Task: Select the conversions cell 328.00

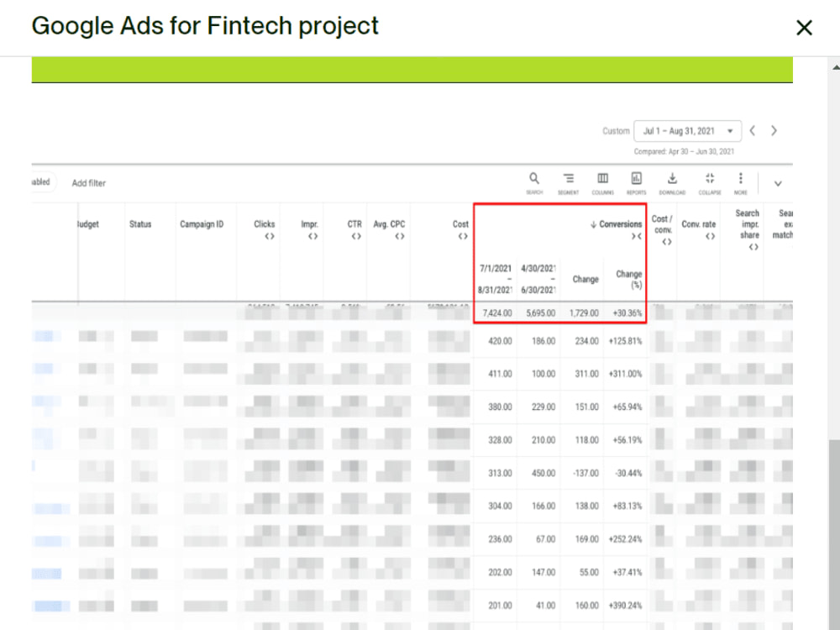Action: (x=500, y=440)
